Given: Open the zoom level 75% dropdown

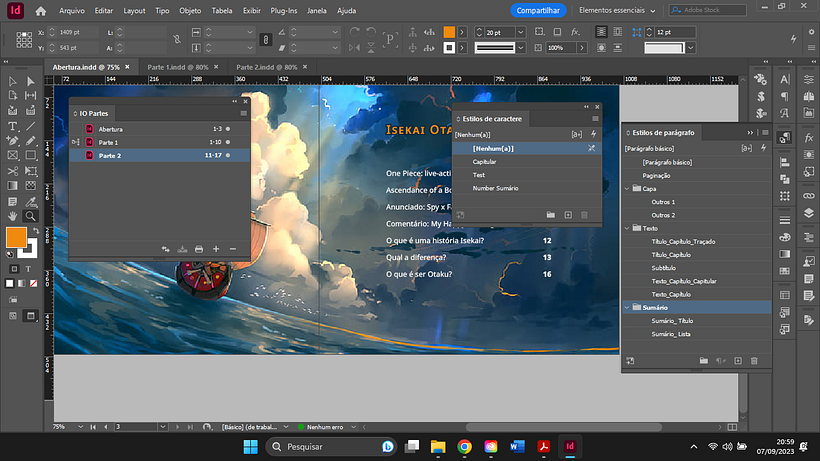Looking at the screenshot, I should click(x=80, y=427).
